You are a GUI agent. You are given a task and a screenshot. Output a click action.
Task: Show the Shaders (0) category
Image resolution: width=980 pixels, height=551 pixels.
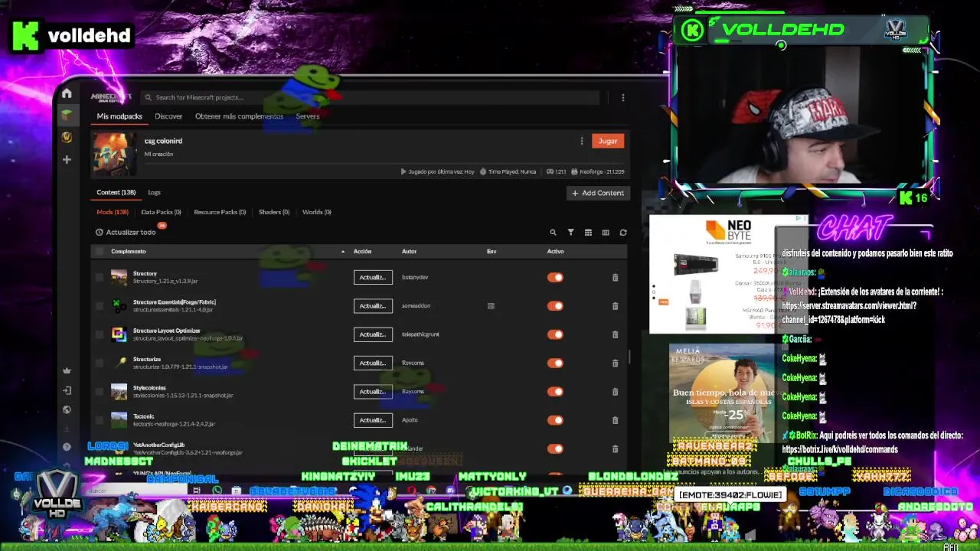click(x=274, y=212)
